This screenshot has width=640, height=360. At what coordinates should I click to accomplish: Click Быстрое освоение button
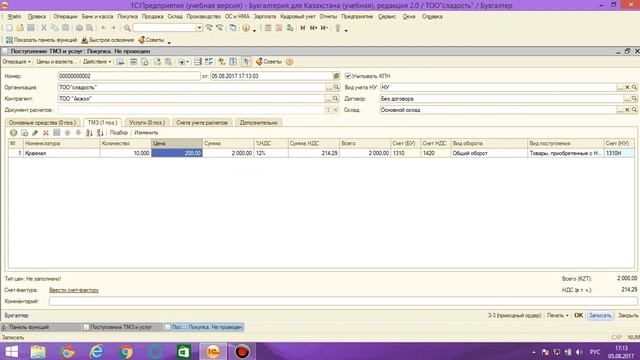[108, 40]
